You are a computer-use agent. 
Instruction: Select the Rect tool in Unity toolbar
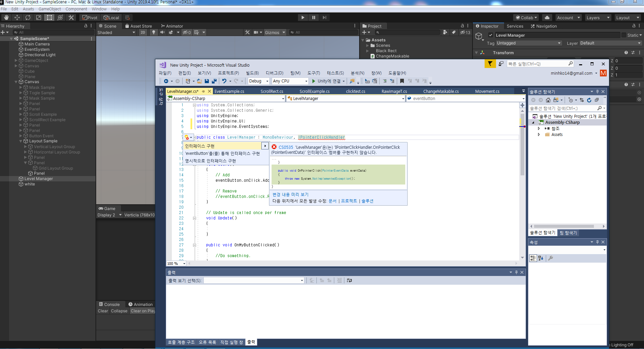[49, 18]
